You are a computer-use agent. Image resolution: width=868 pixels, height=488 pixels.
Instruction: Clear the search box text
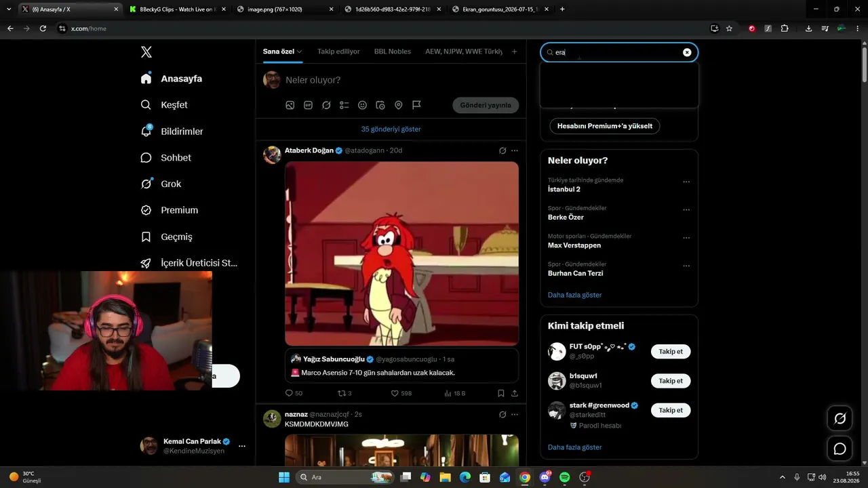point(687,52)
